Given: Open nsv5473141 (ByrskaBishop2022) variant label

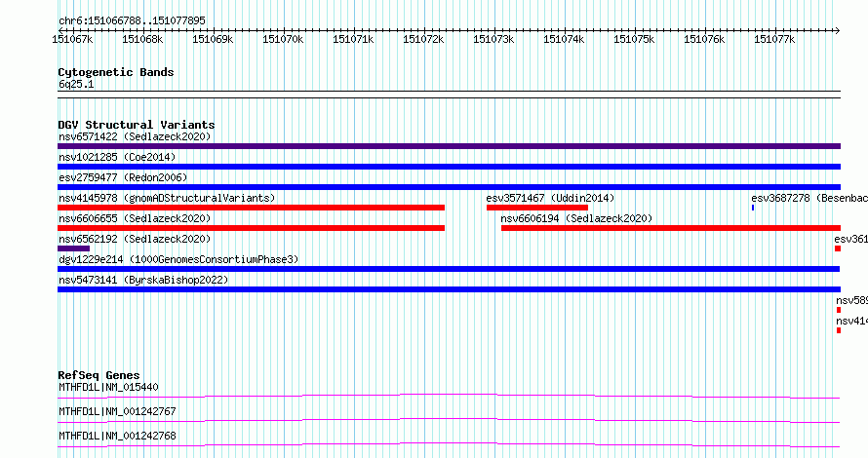Looking at the screenshot, I should tap(143, 280).
